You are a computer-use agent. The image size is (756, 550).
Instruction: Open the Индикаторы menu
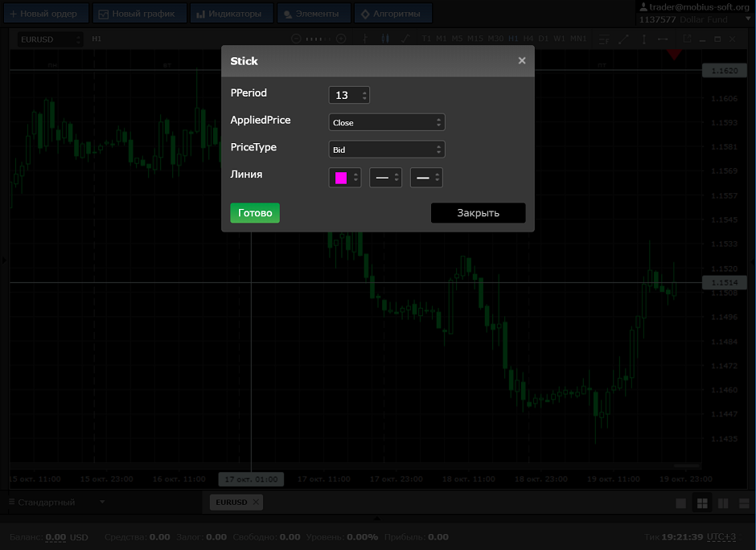click(232, 14)
